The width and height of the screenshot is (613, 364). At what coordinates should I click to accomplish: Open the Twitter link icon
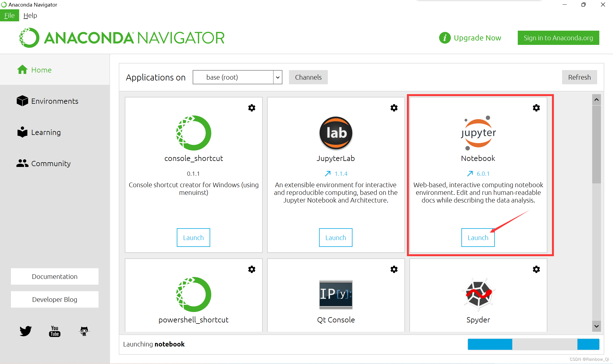coord(25,331)
